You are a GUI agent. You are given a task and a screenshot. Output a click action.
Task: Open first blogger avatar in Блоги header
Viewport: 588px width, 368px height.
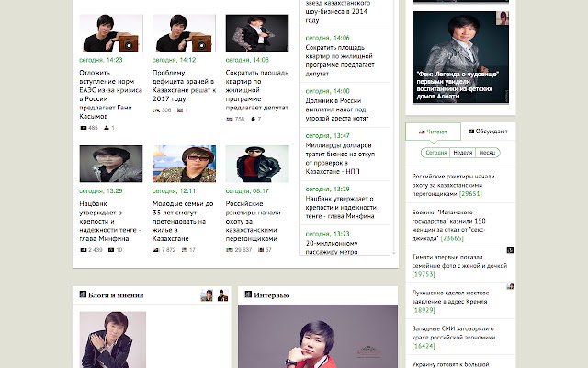pyautogui.click(x=207, y=295)
